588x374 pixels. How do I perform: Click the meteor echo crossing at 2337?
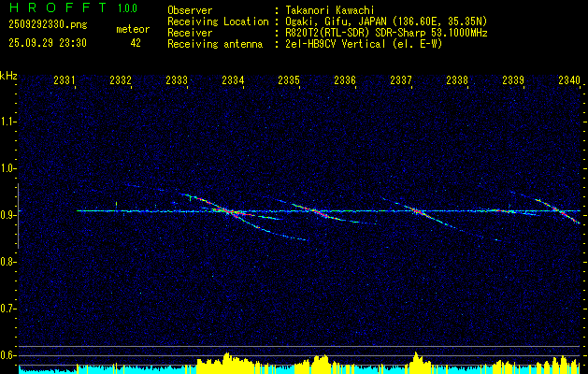click(416, 211)
